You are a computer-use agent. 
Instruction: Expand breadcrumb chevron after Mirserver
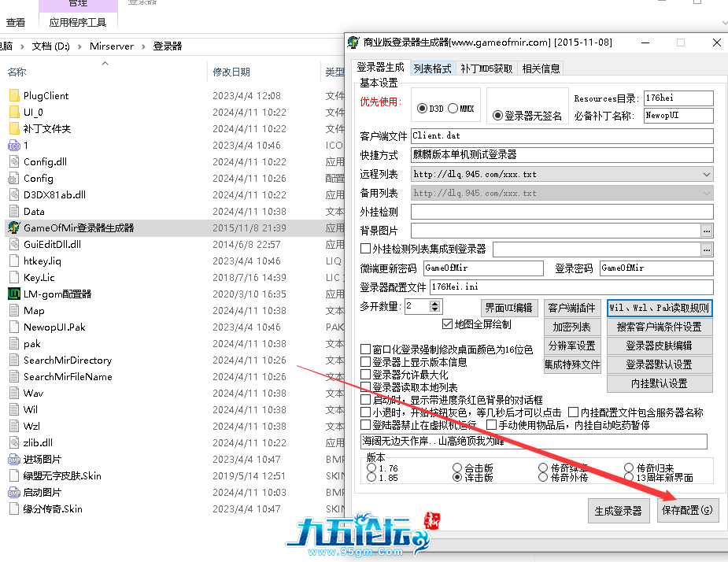coord(143,46)
